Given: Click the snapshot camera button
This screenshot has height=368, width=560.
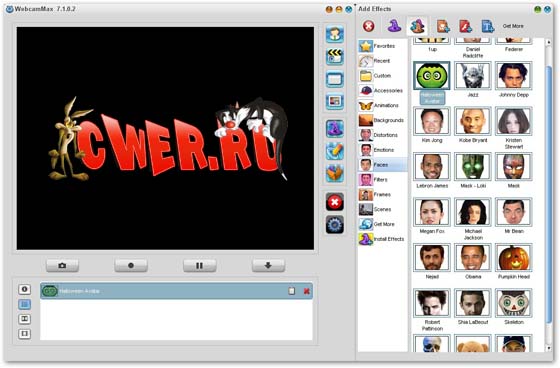Looking at the screenshot, I should point(62,265).
